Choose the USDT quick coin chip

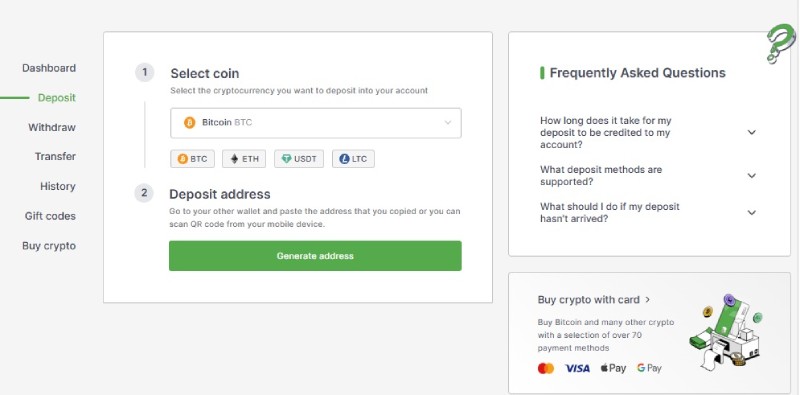(x=299, y=159)
